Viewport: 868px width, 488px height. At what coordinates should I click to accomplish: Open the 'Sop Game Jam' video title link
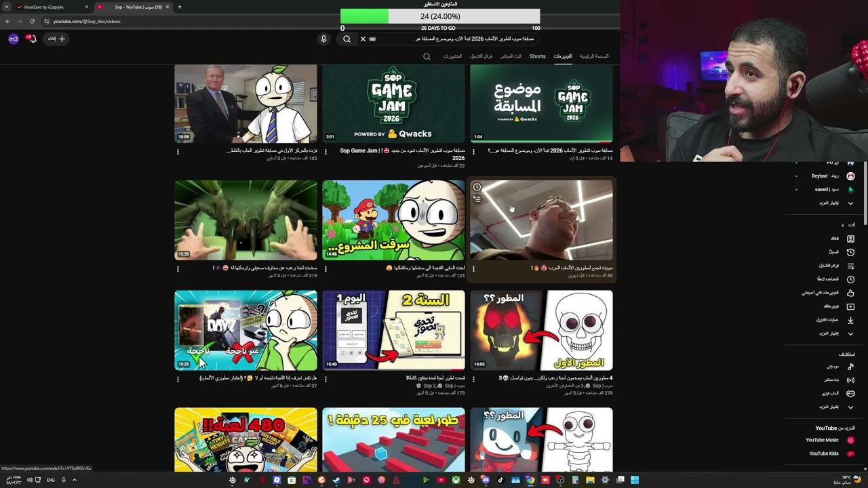click(402, 154)
